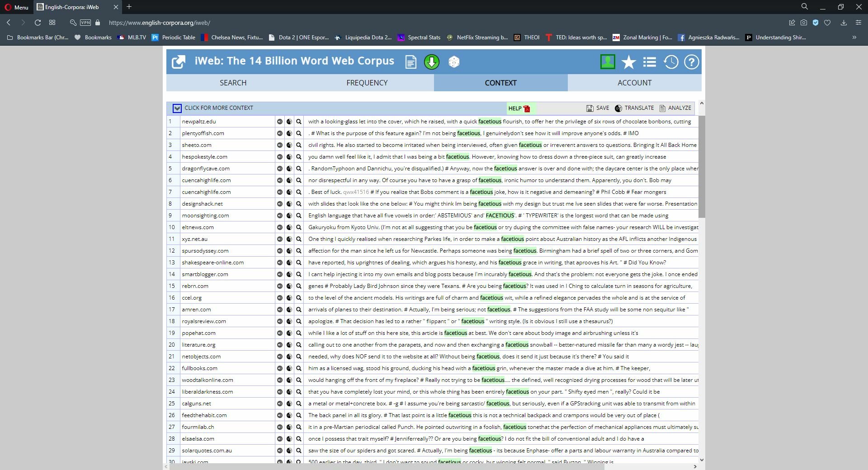Click the send-to-My-Flow icon in address bar

click(792, 23)
